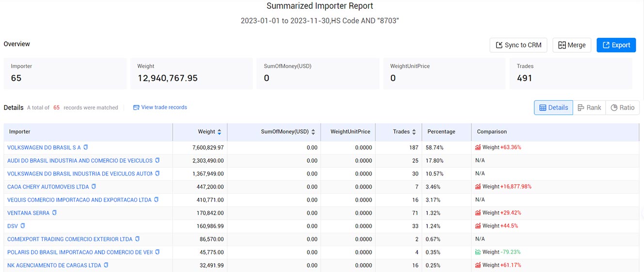Click the Sync to CRM button

[518, 45]
